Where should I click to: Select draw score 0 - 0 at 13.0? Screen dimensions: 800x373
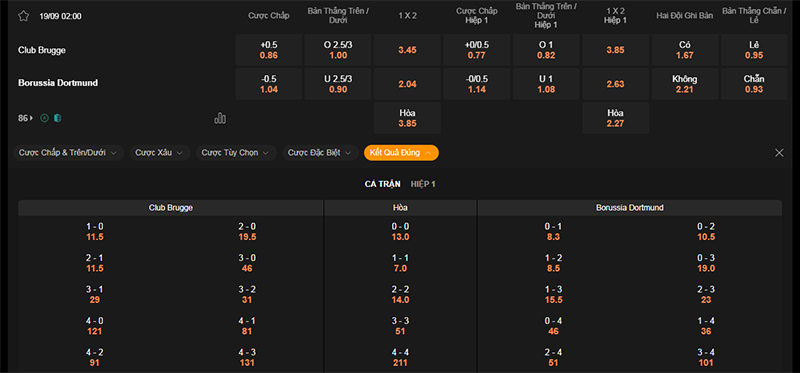(x=401, y=232)
